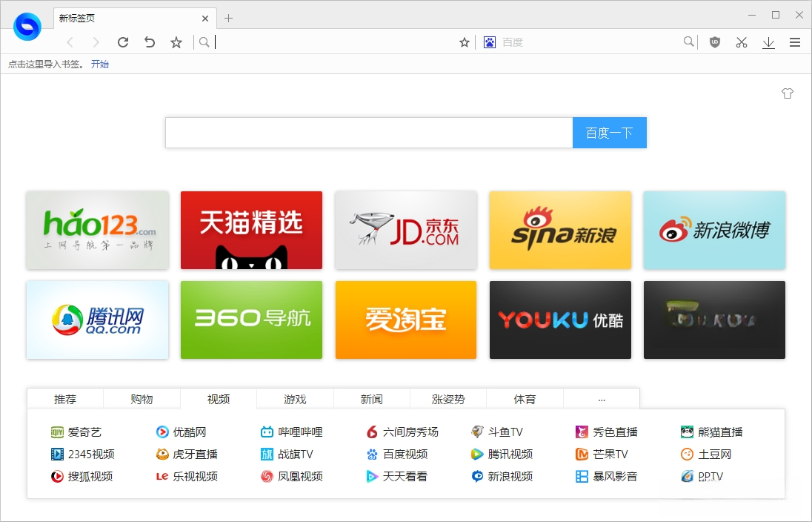Open the uBlock shield extension icon
The width and height of the screenshot is (812, 522).
[x=715, y=42]
